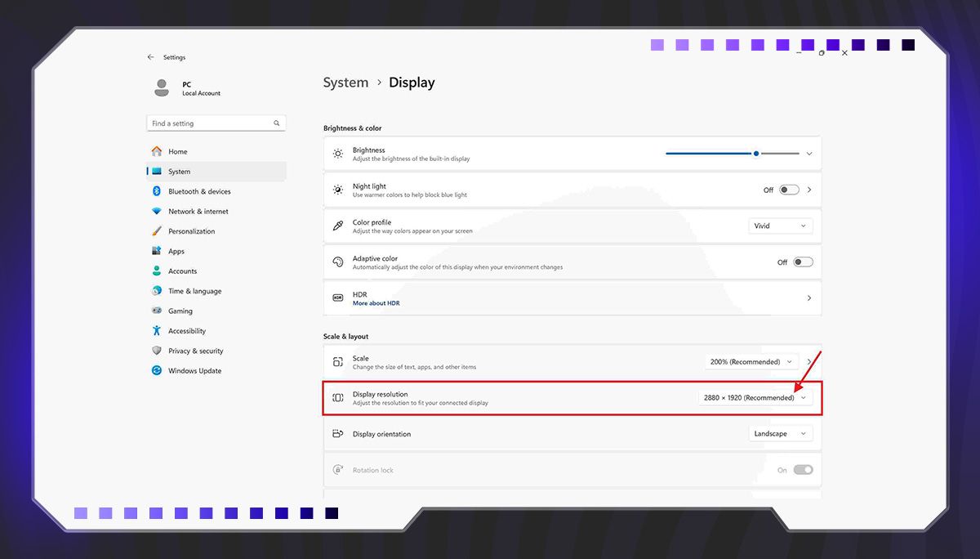Toggle the Rotation lock switch
The width and height of the screenshot is (980, 559).
click(803, 470)
